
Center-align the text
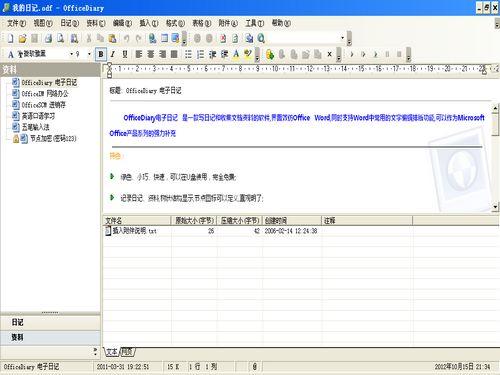click(151, 54)
